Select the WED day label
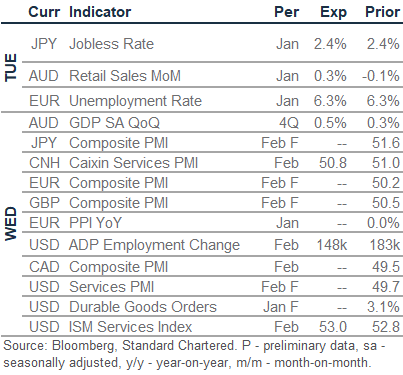Viewport: 403px width, 375px height. pyautogui.click(x=11, y=224)
